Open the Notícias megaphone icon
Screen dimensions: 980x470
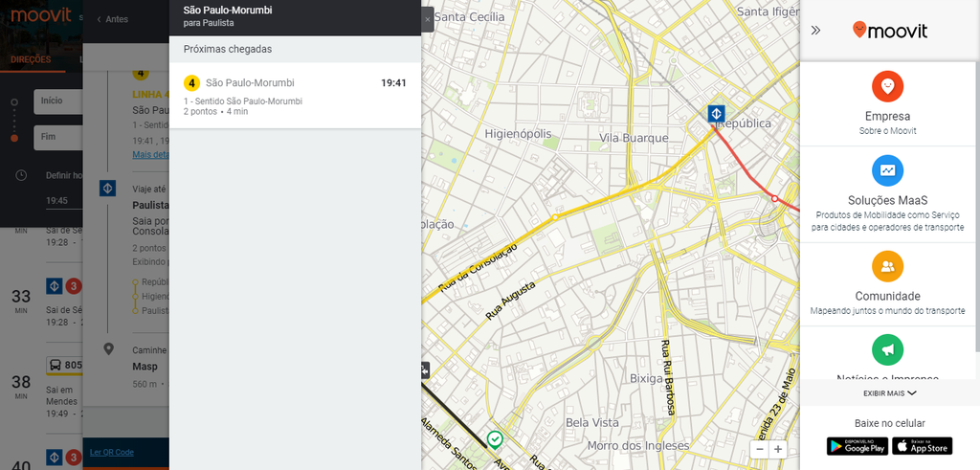click(887, 350)
